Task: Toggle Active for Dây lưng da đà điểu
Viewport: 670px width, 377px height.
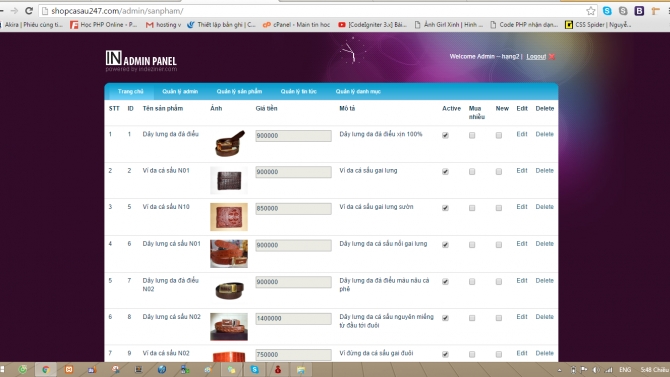Action: (x=445, y=135)
